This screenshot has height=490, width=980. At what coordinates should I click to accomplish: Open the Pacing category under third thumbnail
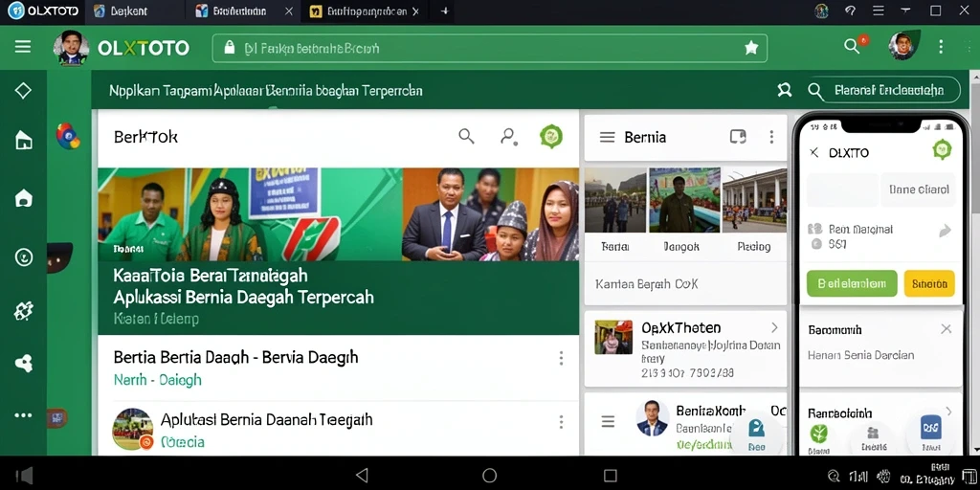click(x=754, y=246)
